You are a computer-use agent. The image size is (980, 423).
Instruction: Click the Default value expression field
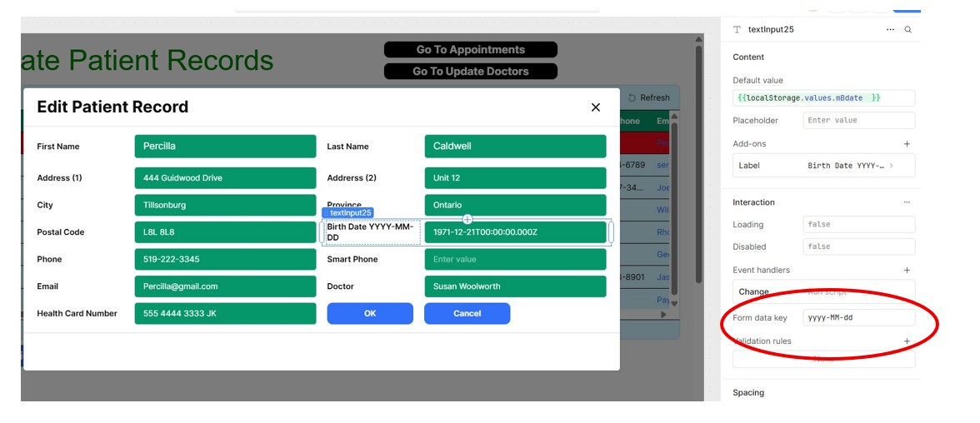click(823, 98)
